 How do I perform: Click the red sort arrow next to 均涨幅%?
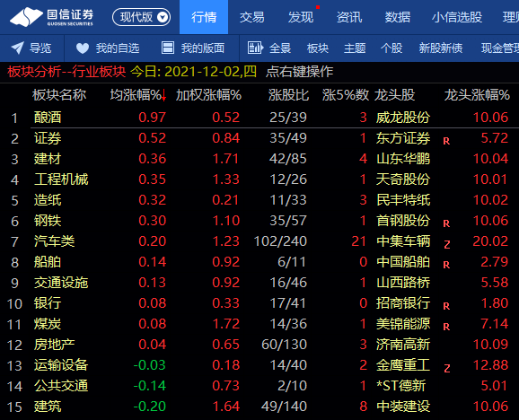point(163,96)
